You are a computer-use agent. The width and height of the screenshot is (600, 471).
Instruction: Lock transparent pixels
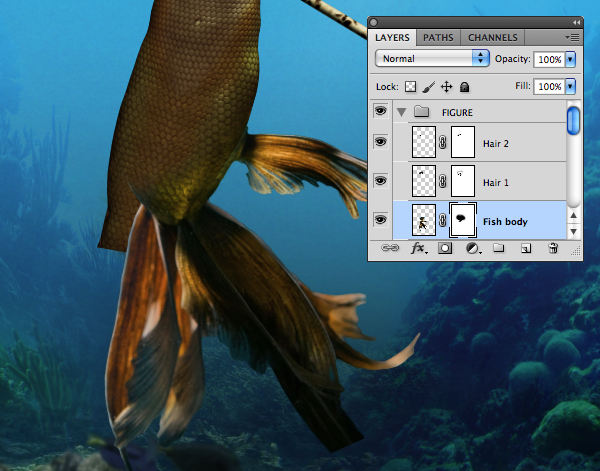pyautogui.click(x=410, y=86)
